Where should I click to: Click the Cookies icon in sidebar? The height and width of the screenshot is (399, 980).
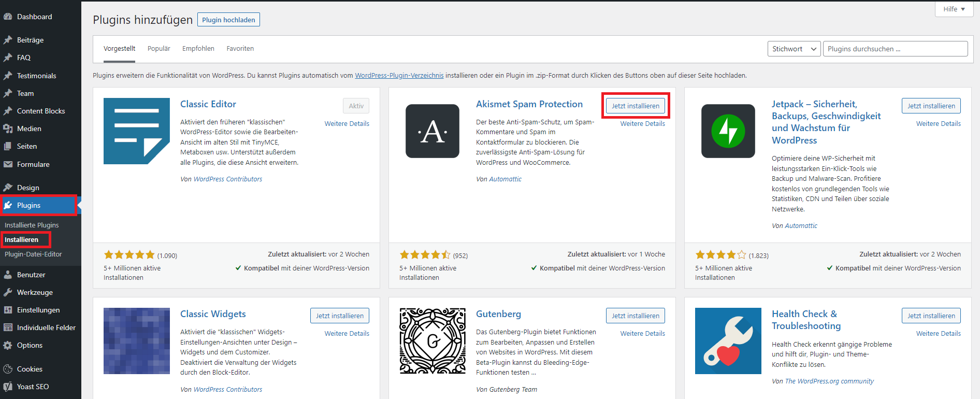click(8, 369)
